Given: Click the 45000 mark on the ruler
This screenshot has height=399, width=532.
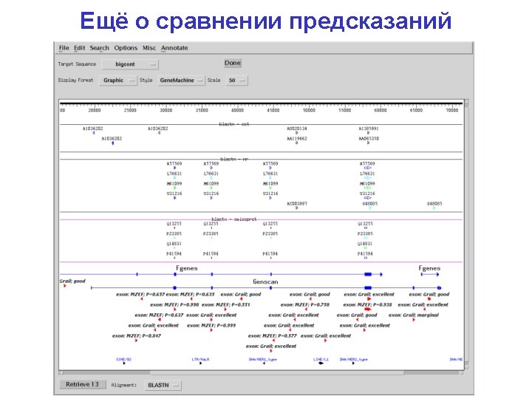Looking at the screenshot, I should [x=273, y=110].
